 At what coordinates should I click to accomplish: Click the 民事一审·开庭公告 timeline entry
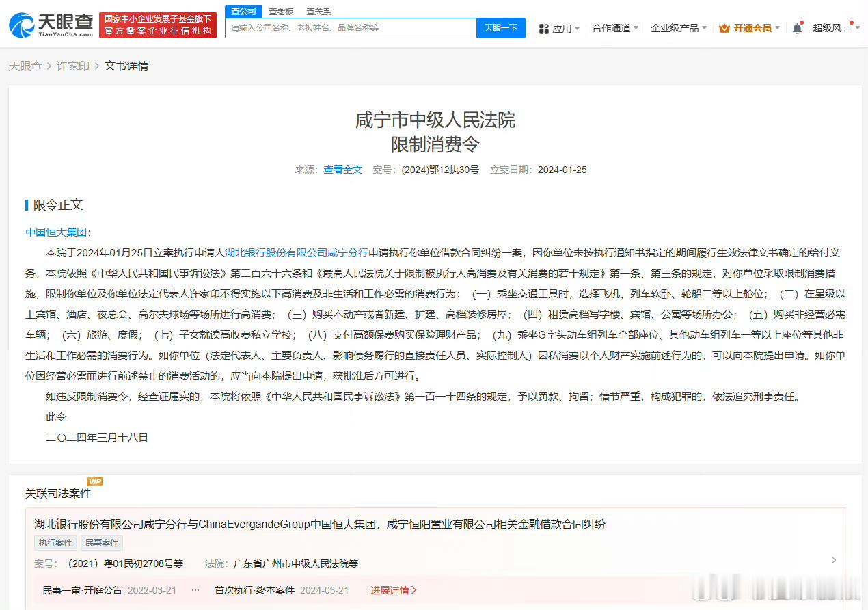83,590
